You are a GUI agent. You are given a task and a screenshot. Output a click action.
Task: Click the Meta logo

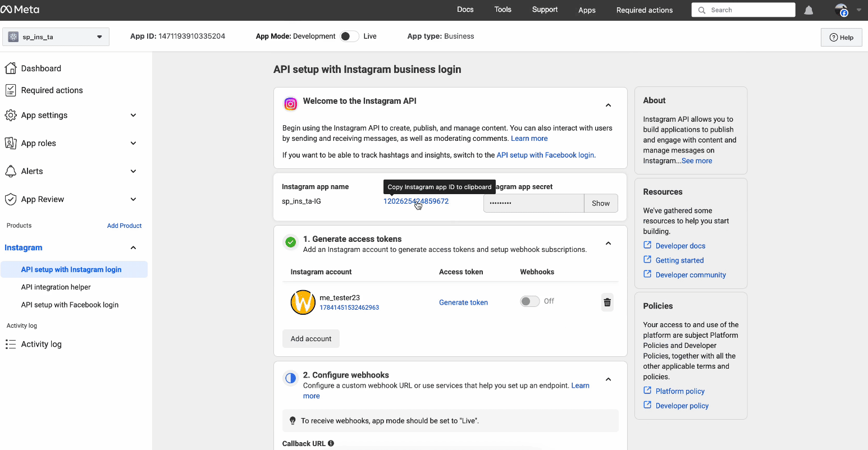click(x=20, y=10)
